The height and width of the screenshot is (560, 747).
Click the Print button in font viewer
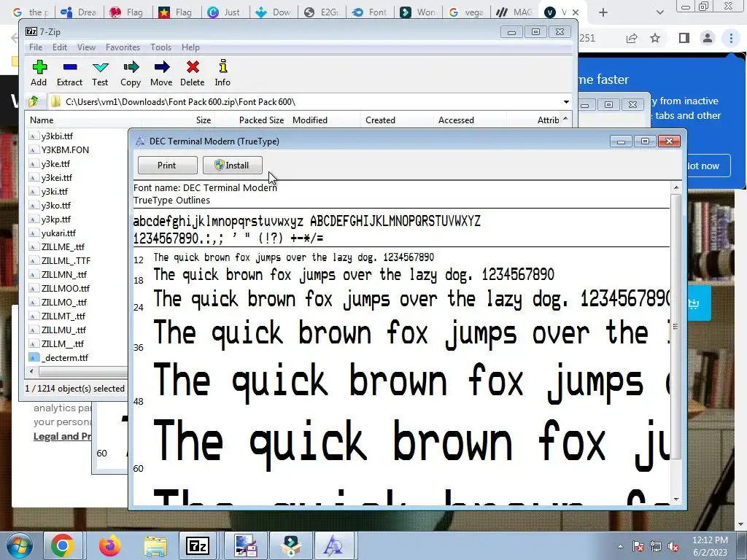(167, 166)
